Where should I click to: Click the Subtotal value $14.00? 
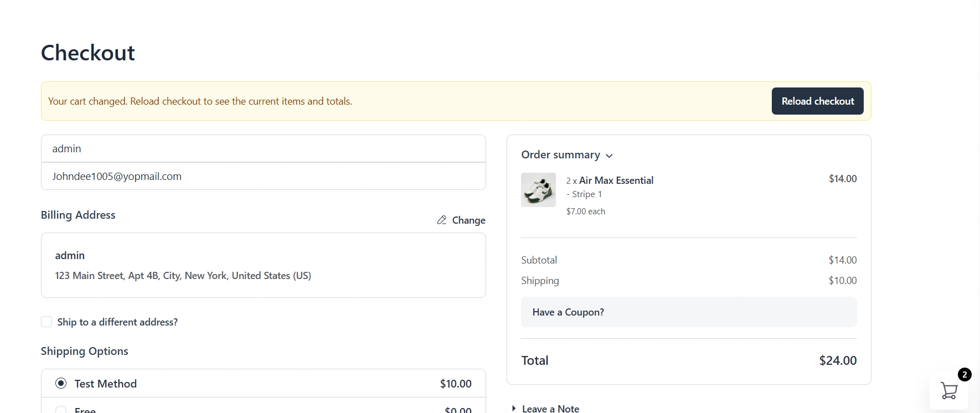pyautogui.click(x=843, y=260)
